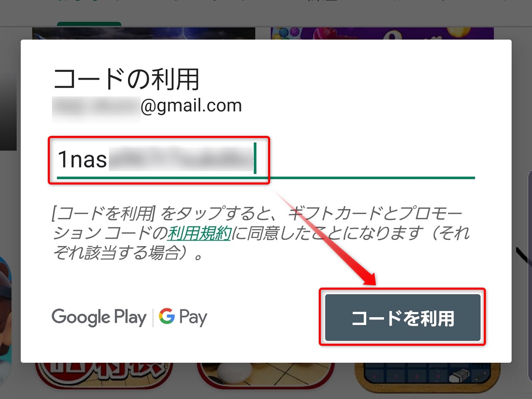Screen dimensions: 532x399
Task: Click the blurred portion of the entered code
Action: pos(181,159)
